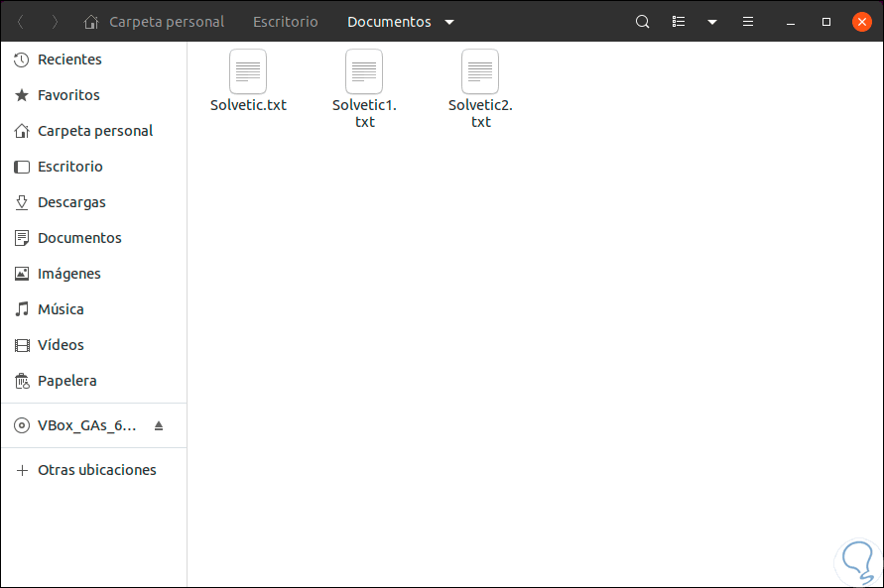
Task: Click the Solvetic.txt file name
Action: (248, 105)
